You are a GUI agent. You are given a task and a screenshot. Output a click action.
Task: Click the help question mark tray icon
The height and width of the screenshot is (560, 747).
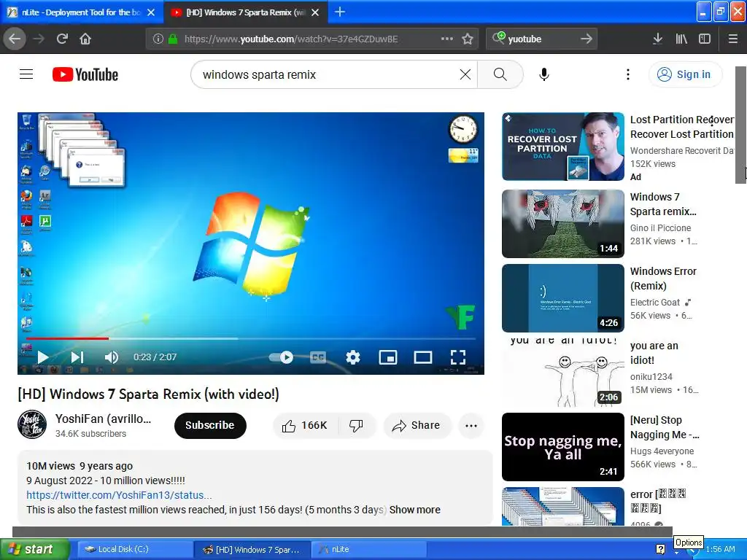click(x=660, y=549)
